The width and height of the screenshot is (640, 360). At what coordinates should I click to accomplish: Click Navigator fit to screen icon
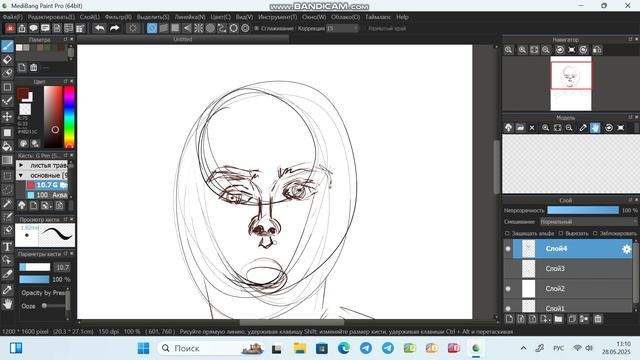pyautogui.click(x=534, y=50)
